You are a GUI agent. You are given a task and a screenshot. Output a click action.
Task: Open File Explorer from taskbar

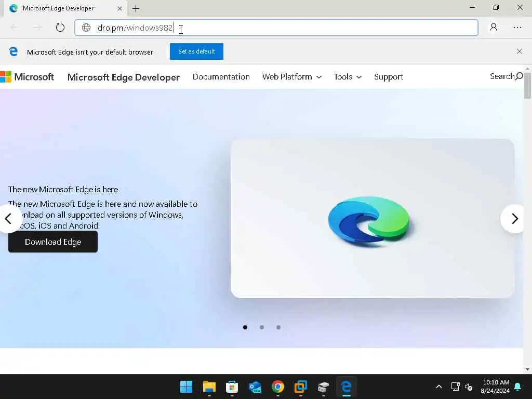[209, 387]
